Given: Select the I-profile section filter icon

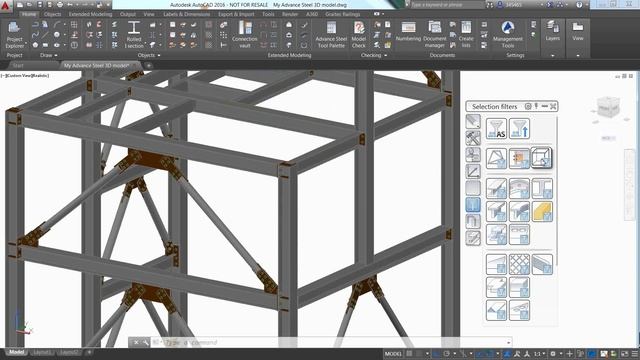Looking at the screenshot, I should click(x=542, y=189).
